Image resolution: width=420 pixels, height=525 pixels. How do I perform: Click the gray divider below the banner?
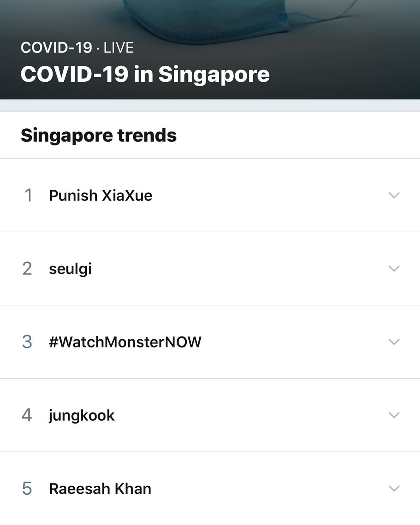pos(210,105)
